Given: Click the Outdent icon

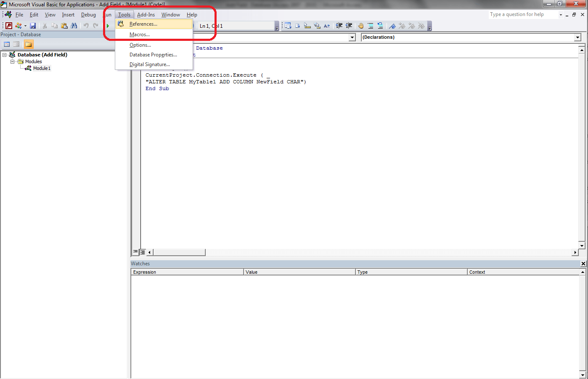Looking at the screenshot, I should point(349,26).
